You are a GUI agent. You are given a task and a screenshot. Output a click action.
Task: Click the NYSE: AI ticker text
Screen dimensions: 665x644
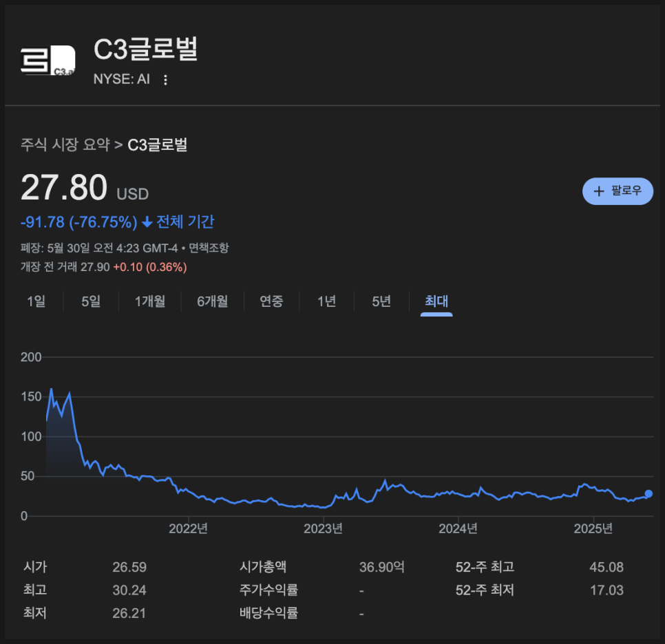[x=122, y=79]
